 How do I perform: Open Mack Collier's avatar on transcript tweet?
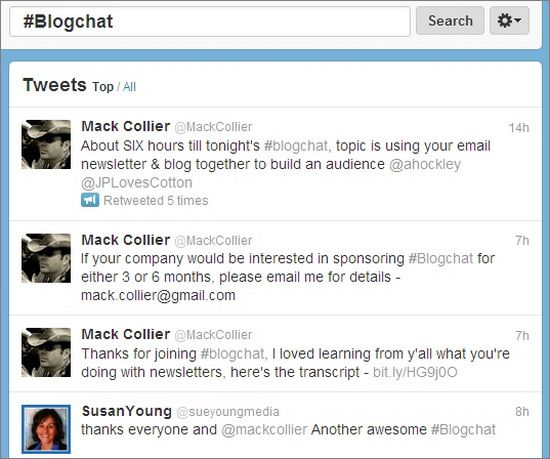(x=46, y=352)
